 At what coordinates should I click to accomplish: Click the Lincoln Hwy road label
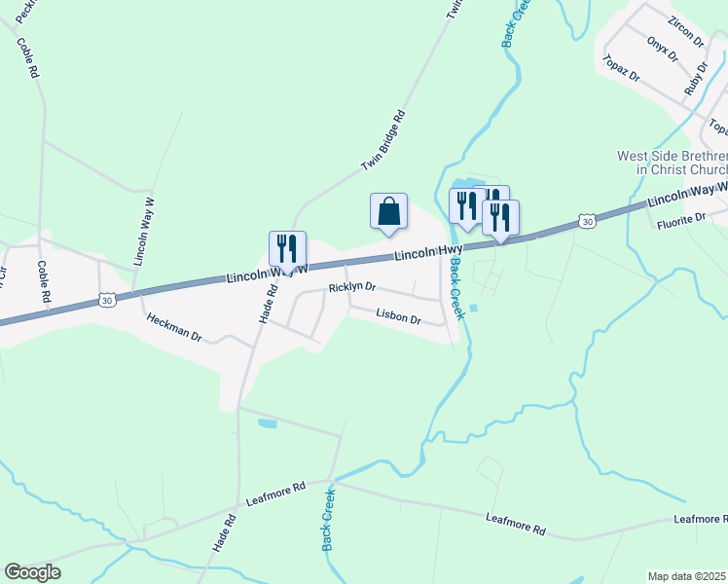point(428,252)
